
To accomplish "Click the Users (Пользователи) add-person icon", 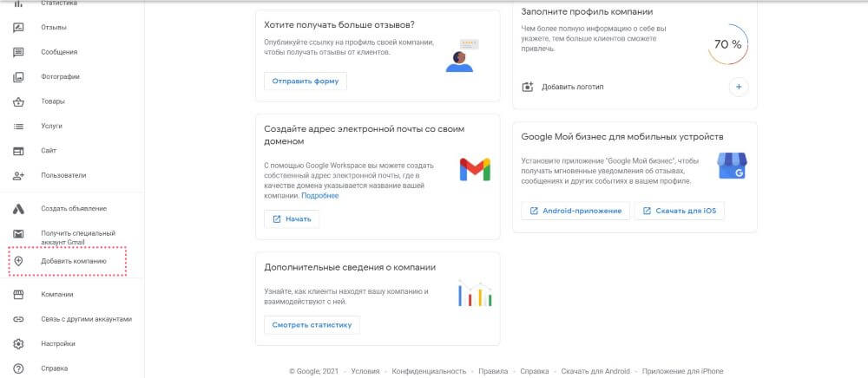I will (18, 175).
